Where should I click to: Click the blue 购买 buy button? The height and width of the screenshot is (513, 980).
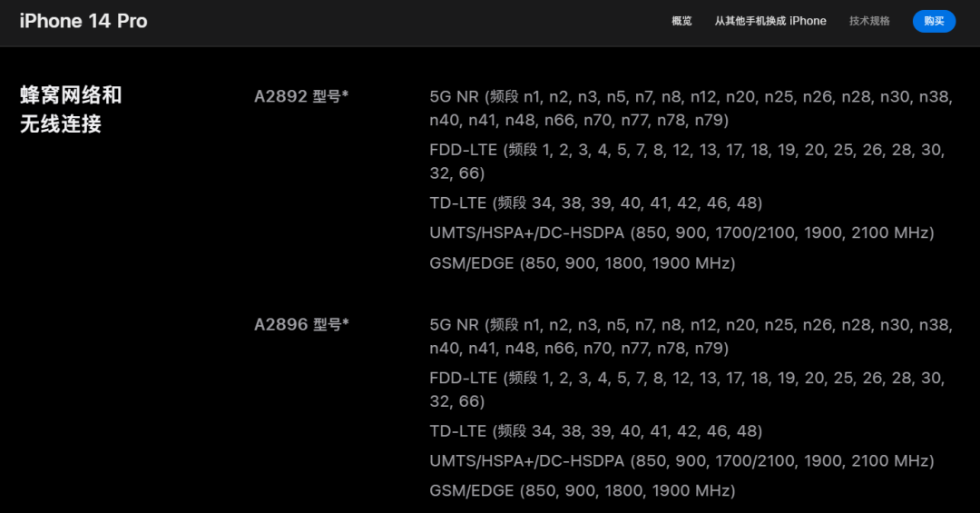click(x=934, y=21)
